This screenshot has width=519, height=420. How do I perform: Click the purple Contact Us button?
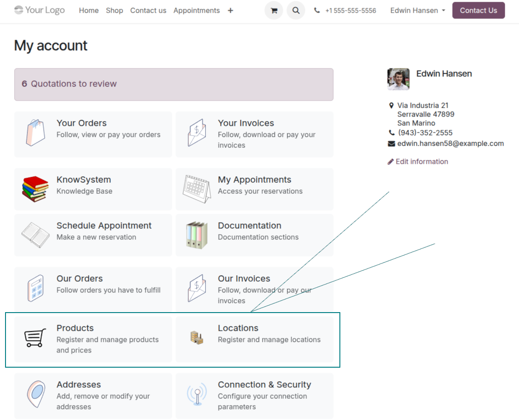tap(478, 11)
